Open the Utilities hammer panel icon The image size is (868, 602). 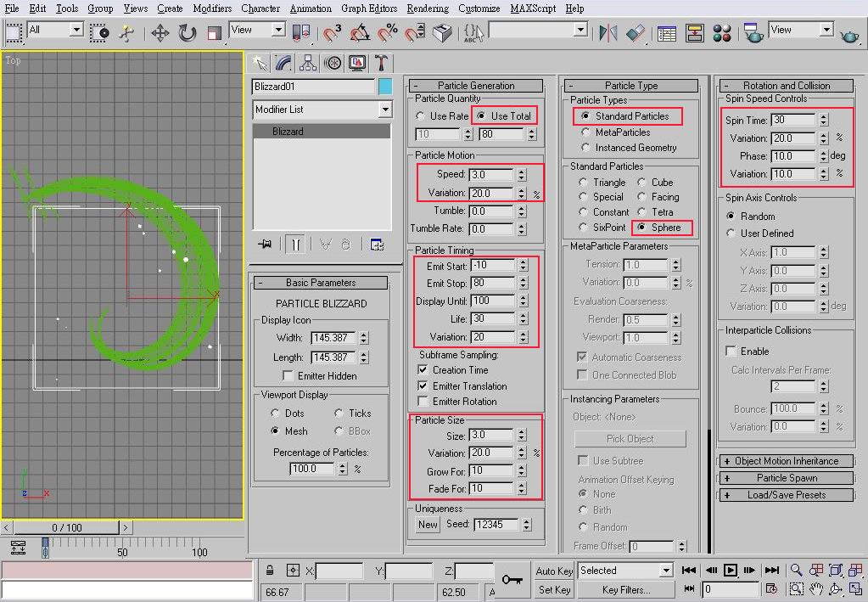pyautogui.click(x=382, y=63)
